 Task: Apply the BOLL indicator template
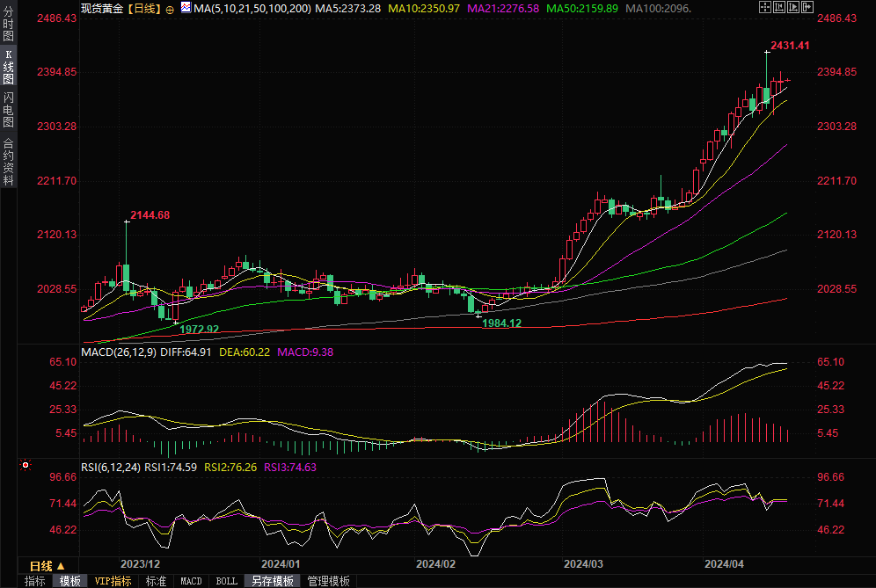[x=226, y=581]
